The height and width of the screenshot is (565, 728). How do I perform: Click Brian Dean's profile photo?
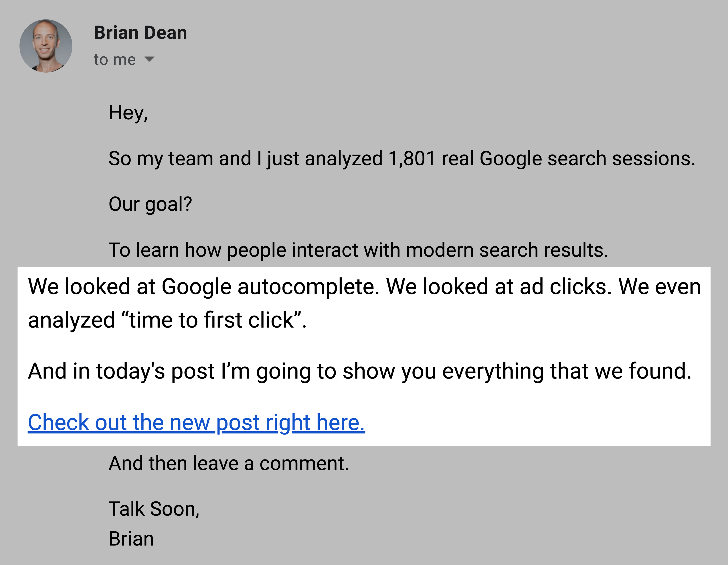tap(46, 46)
